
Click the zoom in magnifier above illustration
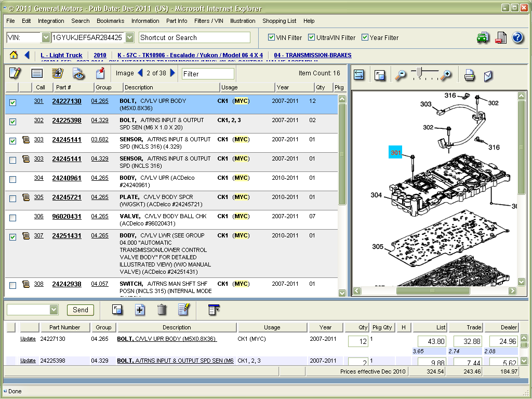point(445,75)
